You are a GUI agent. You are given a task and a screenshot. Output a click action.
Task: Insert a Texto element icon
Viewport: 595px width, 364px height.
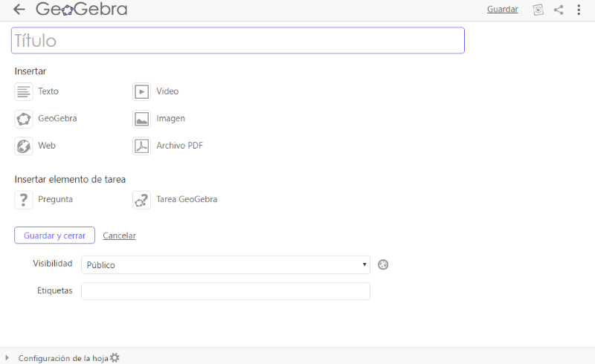(24, 91)
